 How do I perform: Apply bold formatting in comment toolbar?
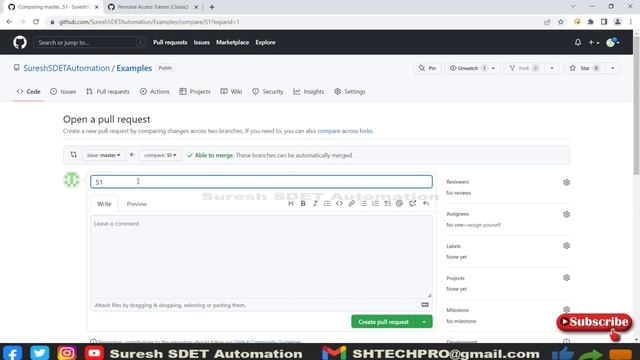(303, 203)
